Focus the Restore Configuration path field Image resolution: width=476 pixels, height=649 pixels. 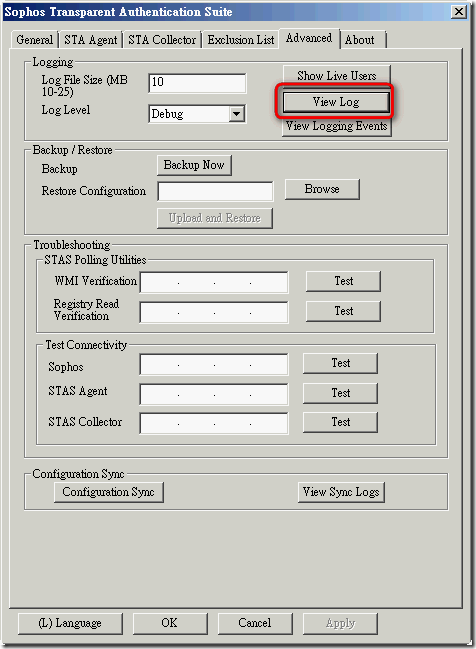[215, 191]
